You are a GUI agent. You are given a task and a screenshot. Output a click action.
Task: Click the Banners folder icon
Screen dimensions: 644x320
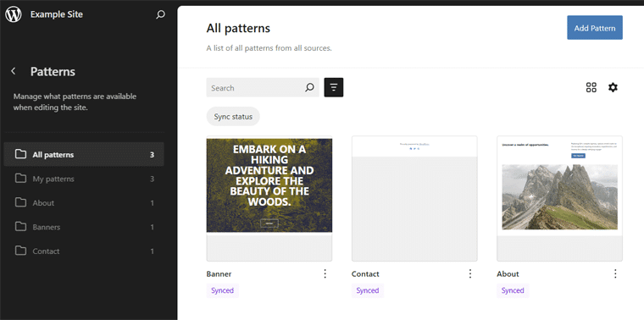click(20, 227)
